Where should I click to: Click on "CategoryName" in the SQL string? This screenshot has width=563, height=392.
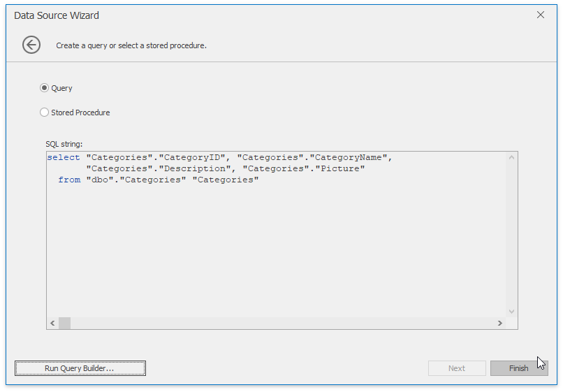(x=349, y=157)
